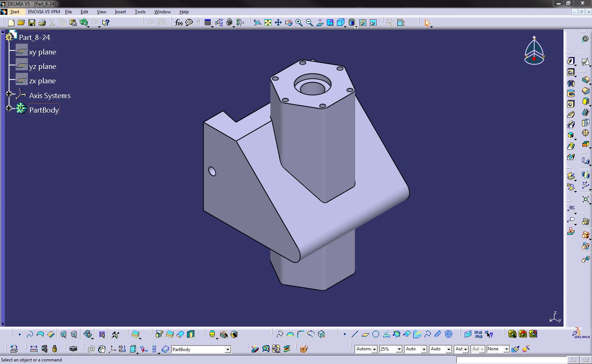Swap to the hidden visible space
The height and width of the screenshot is (364, 592).
373,23
